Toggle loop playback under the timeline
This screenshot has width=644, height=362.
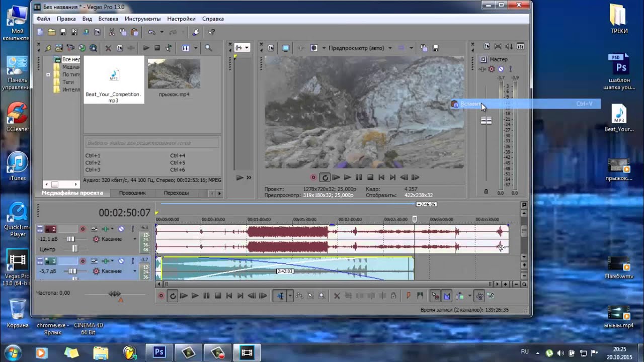(x=173, y=296)
